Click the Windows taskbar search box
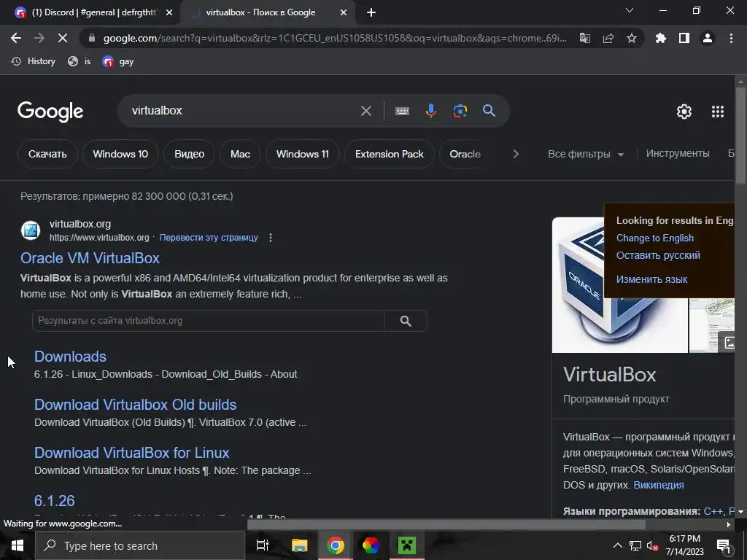Screen dimensions: 747x560 click(140, 545)
